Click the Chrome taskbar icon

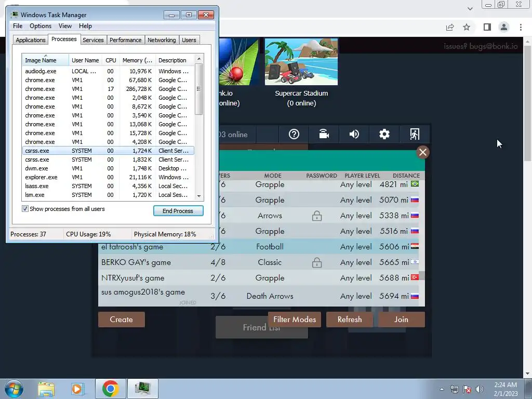tap(110, 389)
